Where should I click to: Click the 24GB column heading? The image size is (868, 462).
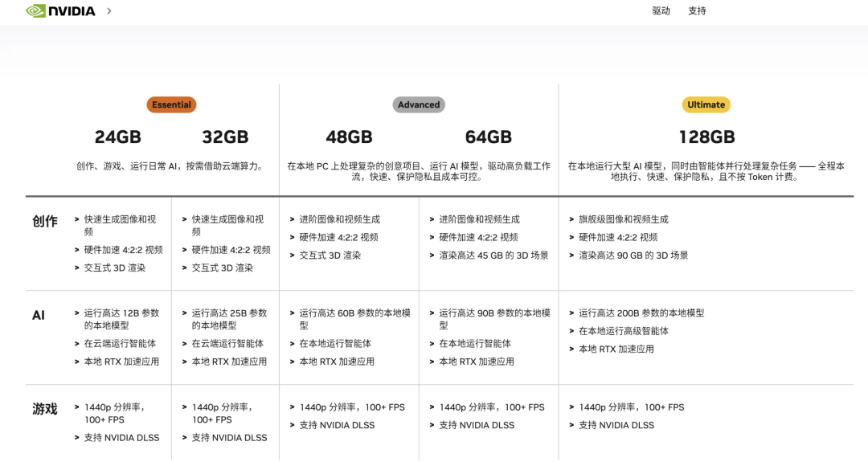pyautogui.click(x=117, y=137)
